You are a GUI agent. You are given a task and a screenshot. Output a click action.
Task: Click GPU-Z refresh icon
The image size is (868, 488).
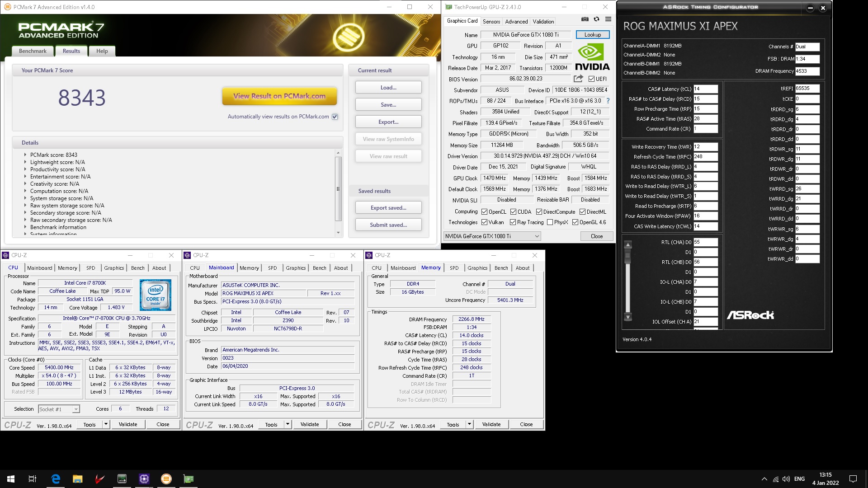[596, 19]
